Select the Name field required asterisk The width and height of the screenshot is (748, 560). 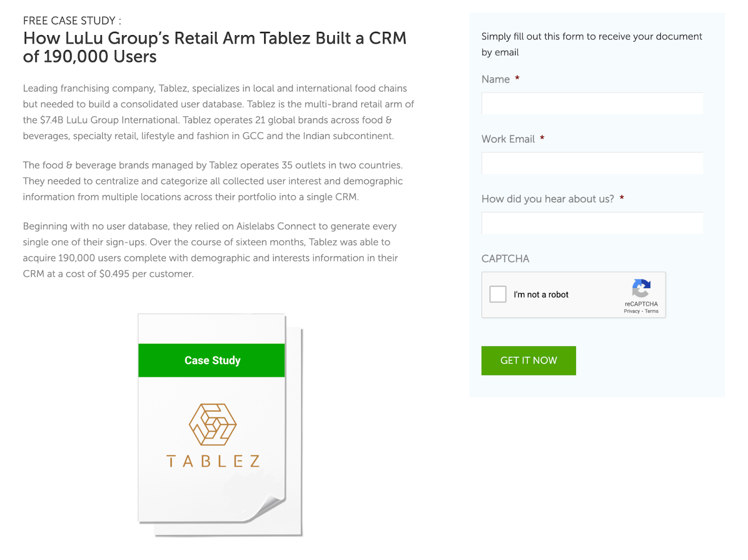click(517, 79)
